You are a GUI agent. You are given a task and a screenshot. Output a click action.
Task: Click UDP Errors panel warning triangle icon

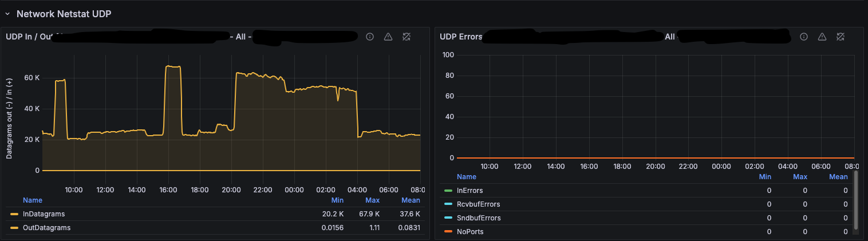point(822,37)
